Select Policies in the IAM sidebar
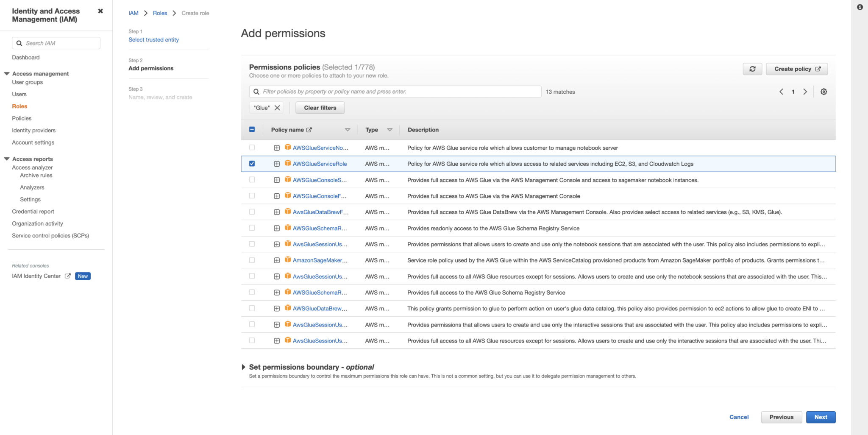868x435 pixels. click(22, 118)
